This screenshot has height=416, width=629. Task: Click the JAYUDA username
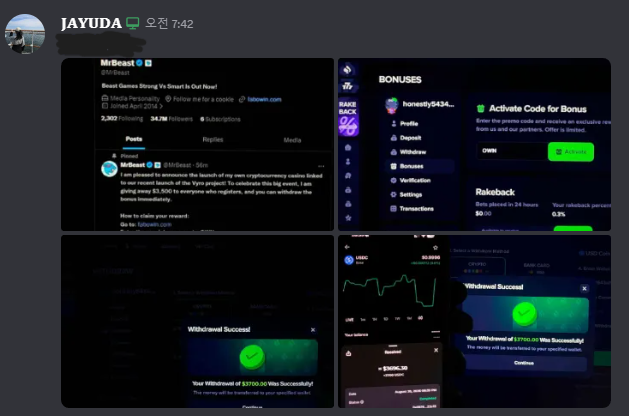coord(91,23)
